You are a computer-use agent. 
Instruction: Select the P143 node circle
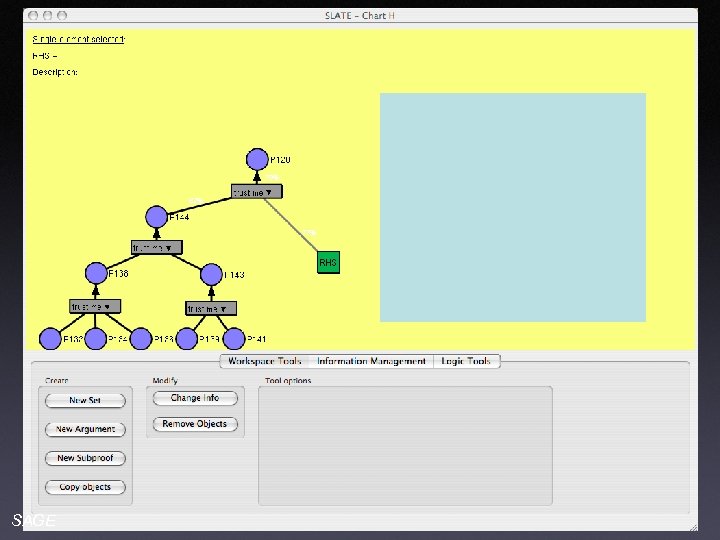tap(211, 275)
